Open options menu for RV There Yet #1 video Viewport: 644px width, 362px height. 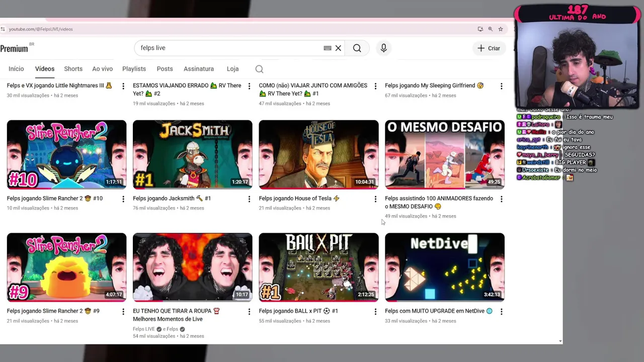coord(375,86)
